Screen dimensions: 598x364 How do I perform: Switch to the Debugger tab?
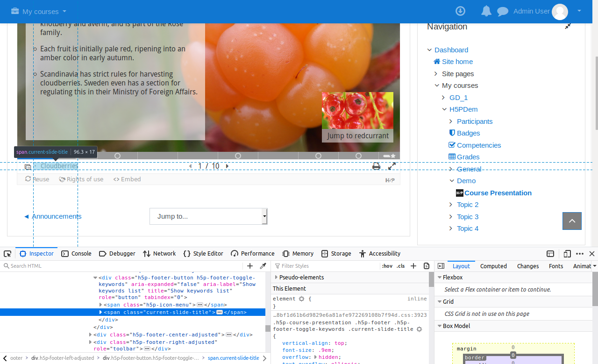117,254
